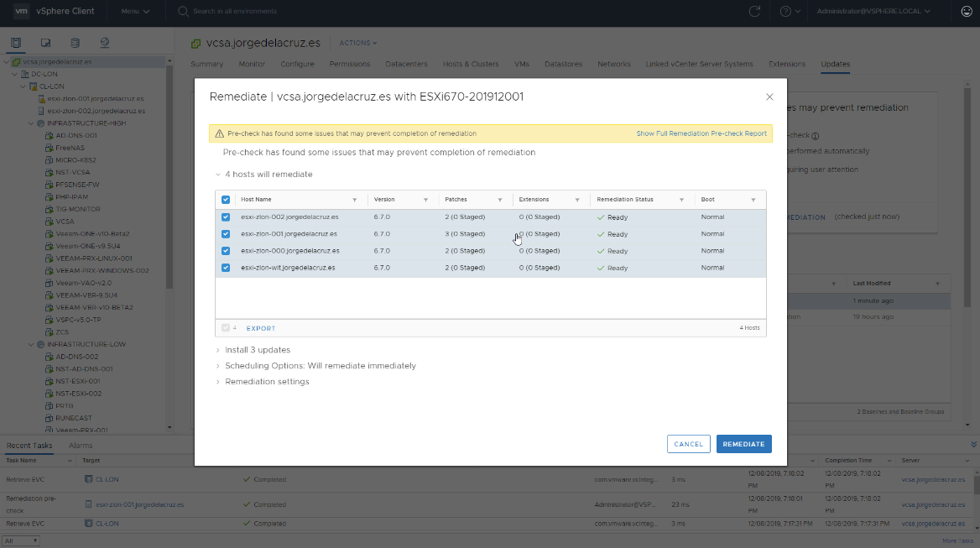Open Host Name column filter icon

click(x=354, y=200)
